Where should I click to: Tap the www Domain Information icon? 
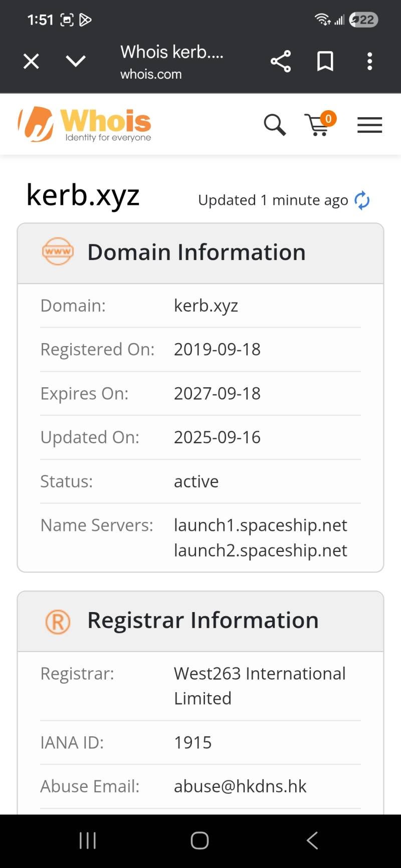click(58, 251)
